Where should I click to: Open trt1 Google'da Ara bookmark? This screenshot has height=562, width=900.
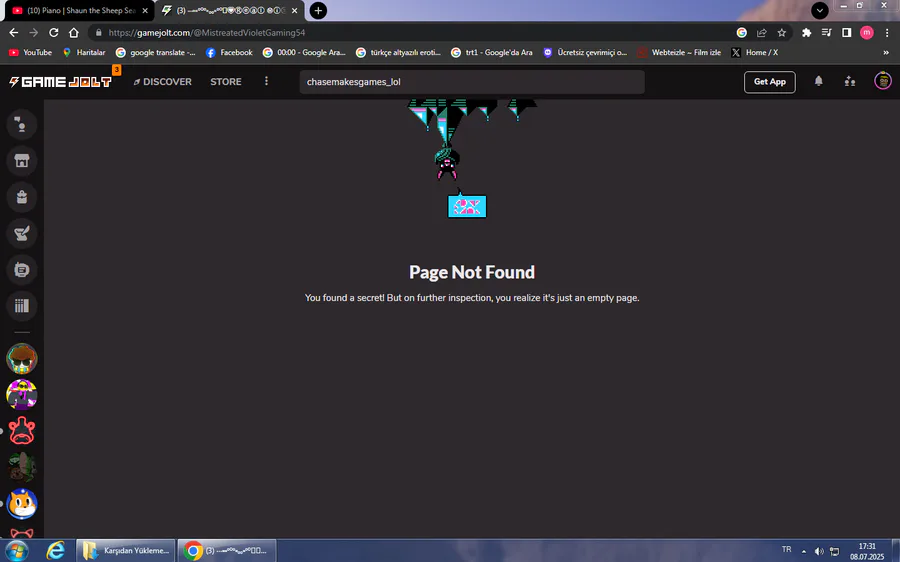(x=492, y=52)
